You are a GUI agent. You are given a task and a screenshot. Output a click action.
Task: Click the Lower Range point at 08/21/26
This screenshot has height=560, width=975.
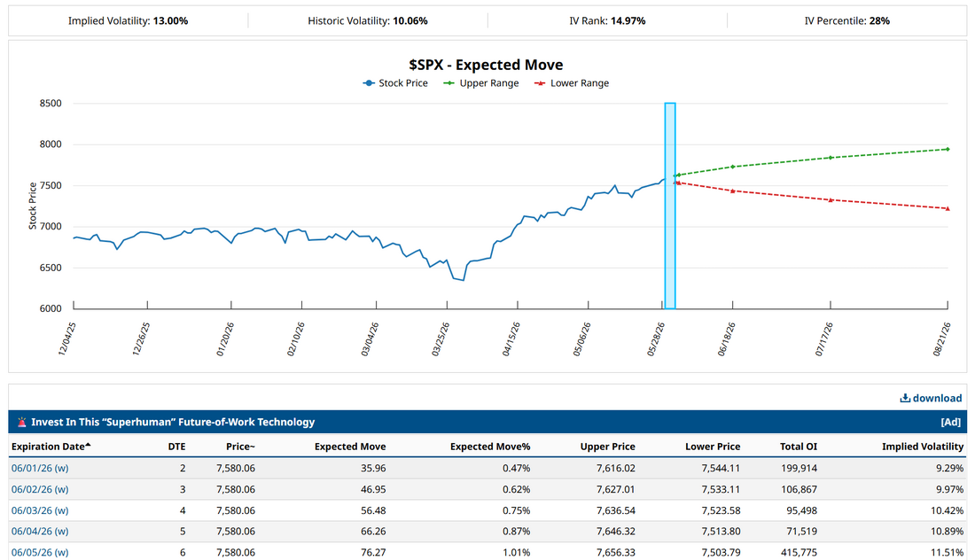(947, 209)
